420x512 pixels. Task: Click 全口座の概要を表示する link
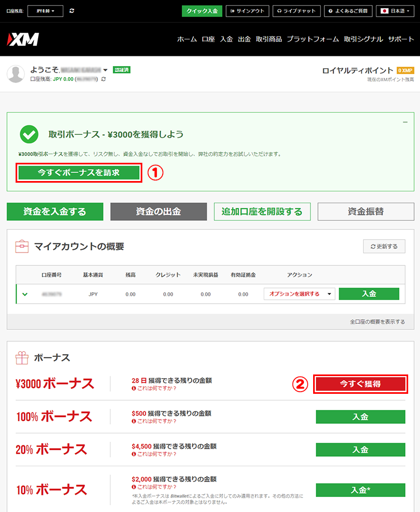click(378, 322)
